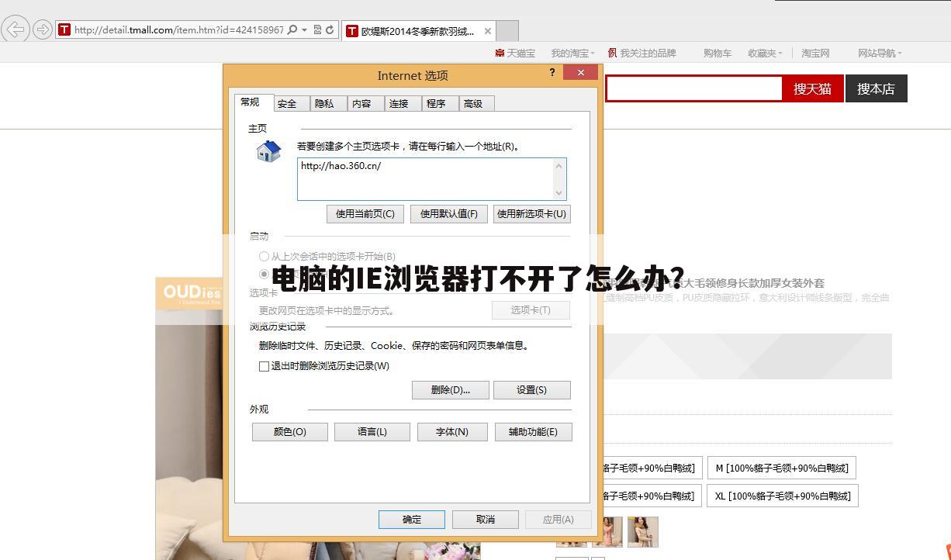
Task: Expand the 我的淘宝 dropdown menu
Action: 572,53
